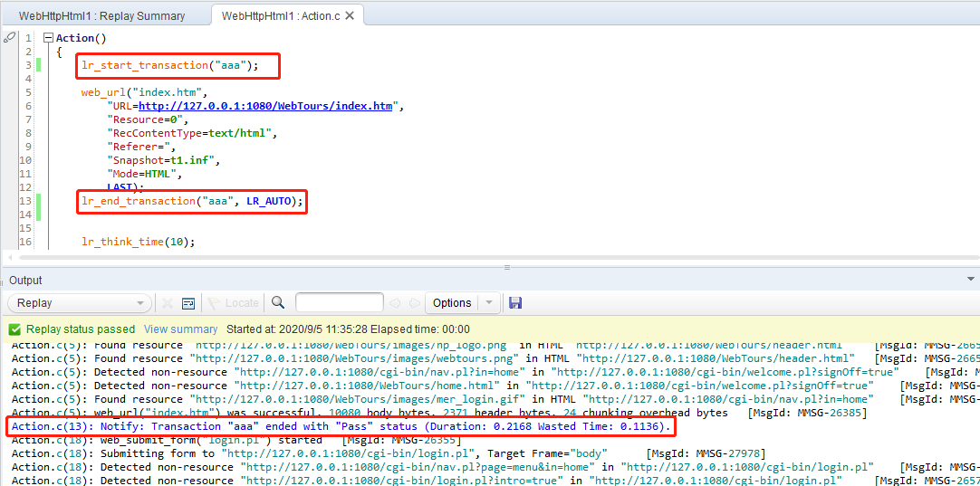
Task: Click the Locate button
Action: [x=233, y=303]
